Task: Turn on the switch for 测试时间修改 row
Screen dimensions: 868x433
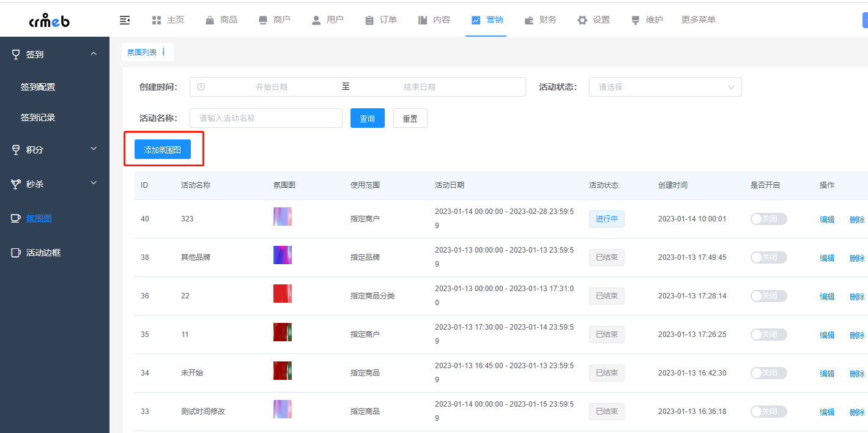Action: pyautogui.click(x=768, y=412)
